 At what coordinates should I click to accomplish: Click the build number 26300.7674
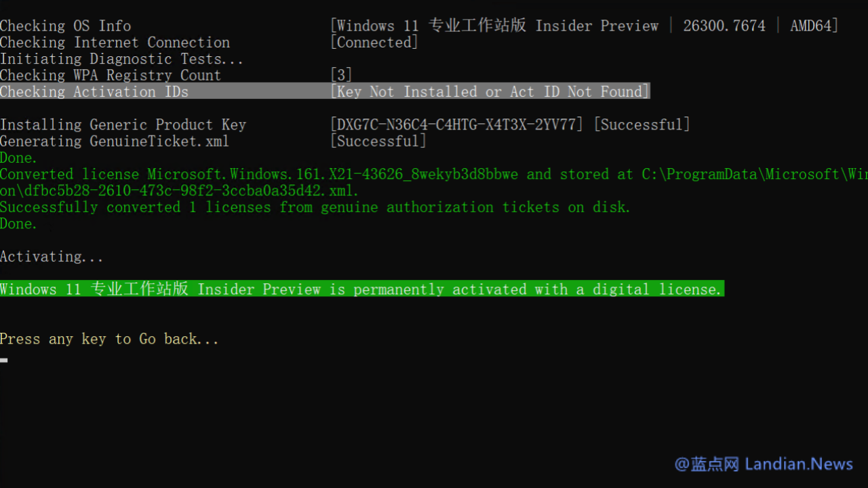[x=724, y=26]
